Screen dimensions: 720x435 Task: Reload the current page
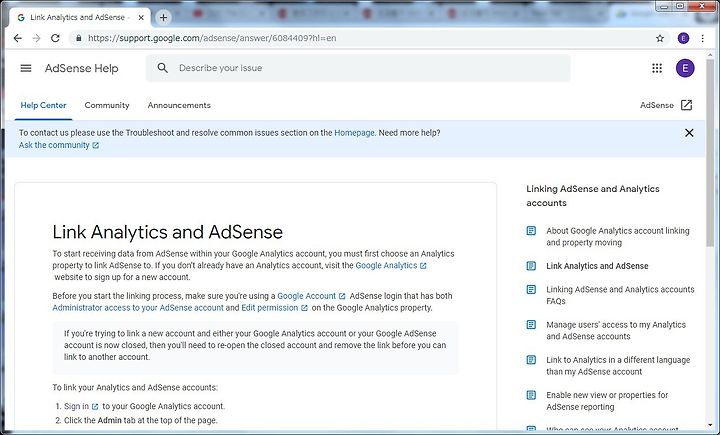55,38
